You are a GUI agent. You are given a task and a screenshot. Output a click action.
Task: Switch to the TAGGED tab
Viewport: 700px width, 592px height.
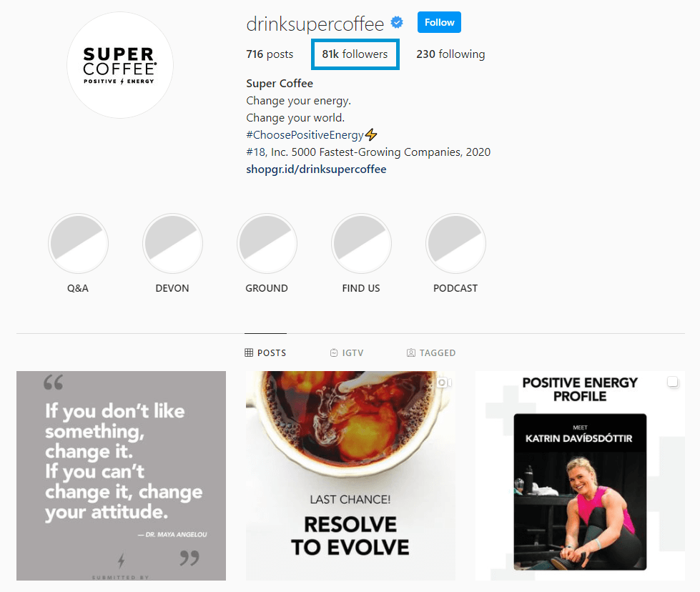(x=431, y=352)
